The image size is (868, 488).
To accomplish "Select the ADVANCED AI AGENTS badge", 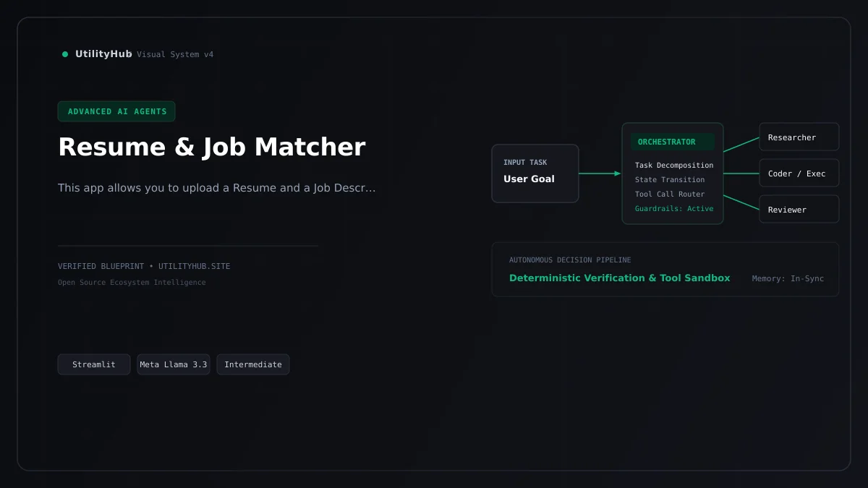I will pos(116,111).
